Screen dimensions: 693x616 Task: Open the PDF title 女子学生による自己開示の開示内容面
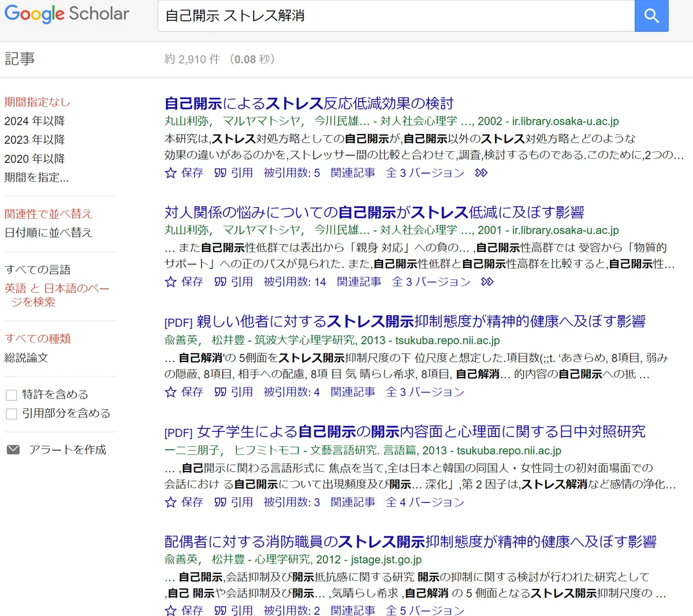421,432
